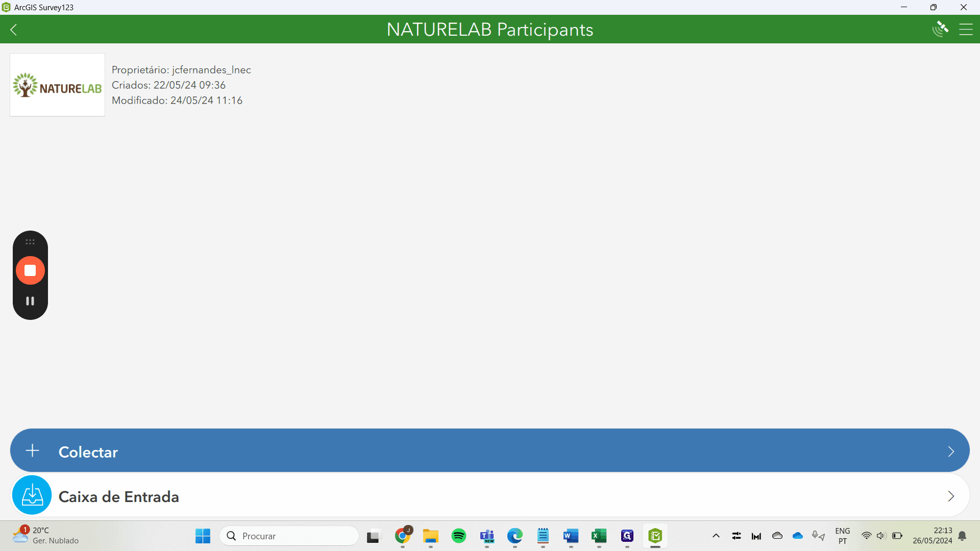Open the volume control tray icon
The width and height of the screenshot is (980, 551).
pyautogui.click(x=881, y=536)
